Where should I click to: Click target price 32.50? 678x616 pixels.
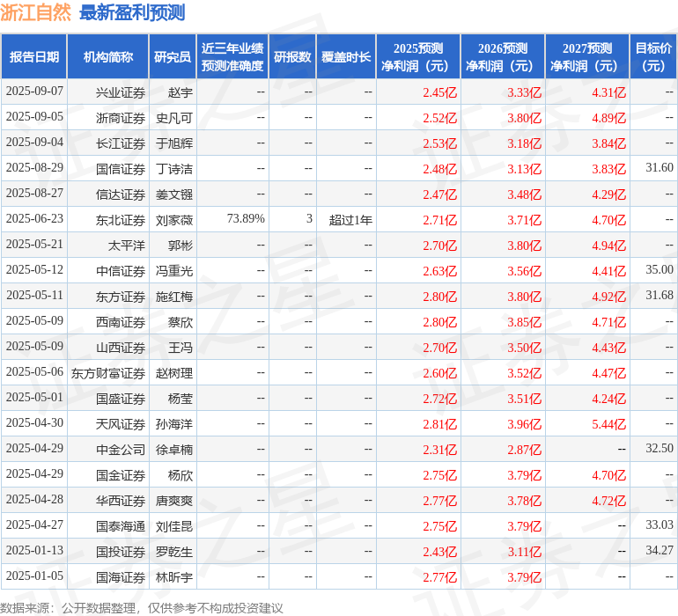(660, 448)
